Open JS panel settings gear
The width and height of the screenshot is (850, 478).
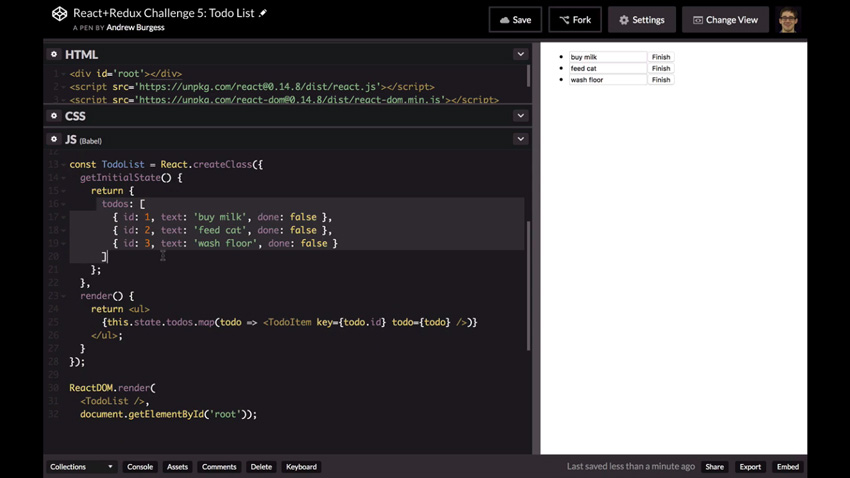(54, 139)
